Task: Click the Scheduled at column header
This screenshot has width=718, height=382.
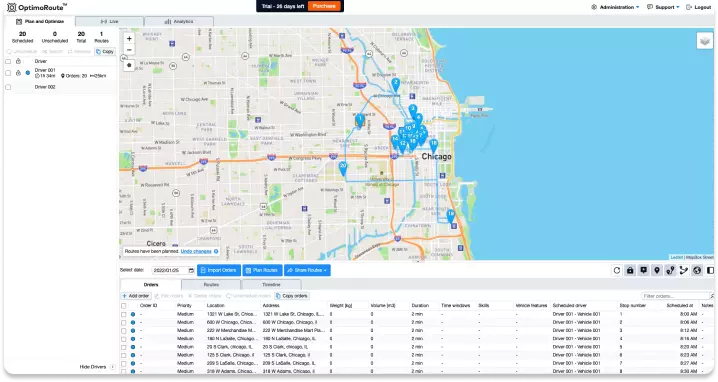Action: 680,306
